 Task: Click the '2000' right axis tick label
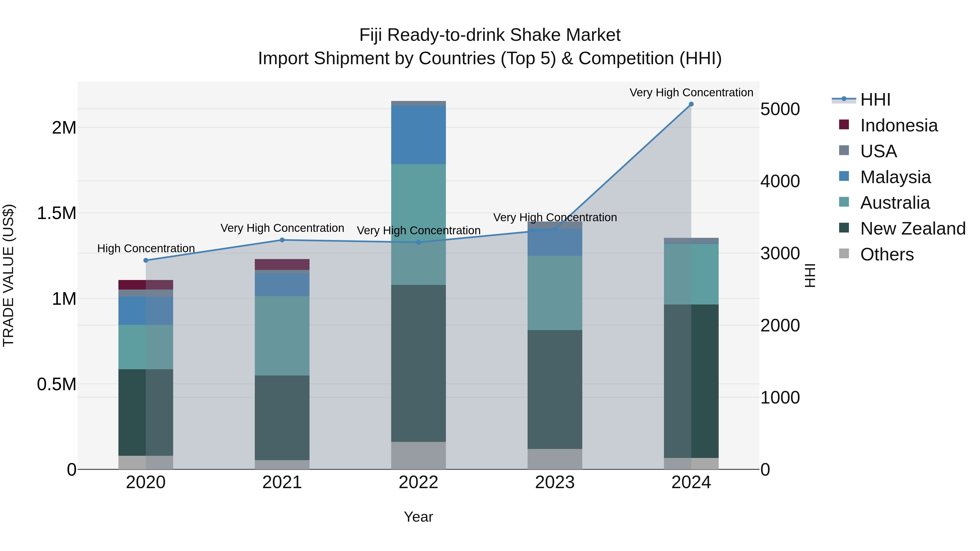780,325
